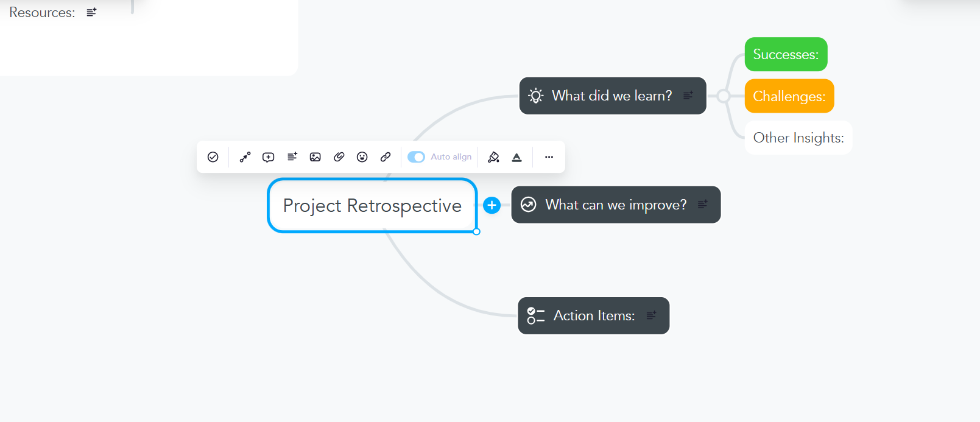Add a comment to the selected topic

tap(268, 157)
